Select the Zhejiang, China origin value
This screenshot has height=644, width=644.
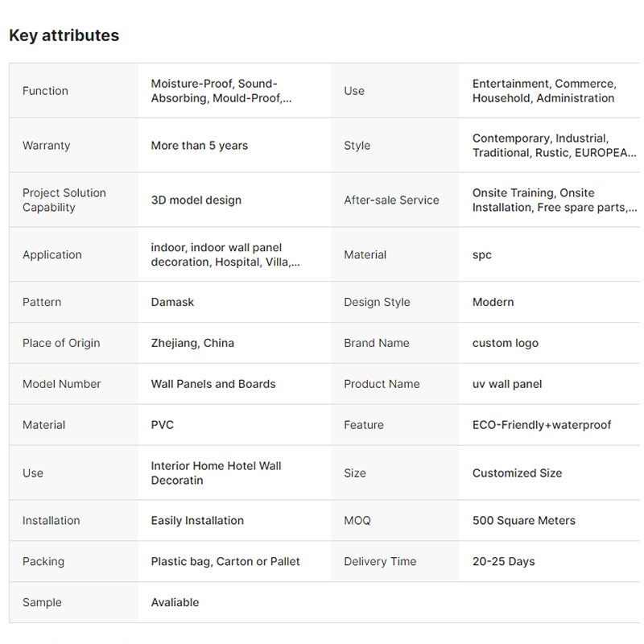pos(192,343)
